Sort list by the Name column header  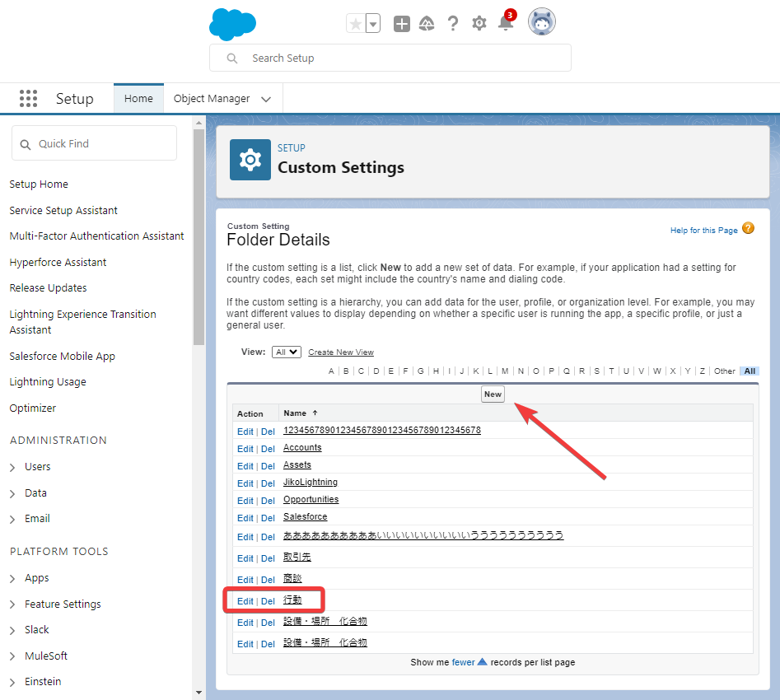[295, 413]
